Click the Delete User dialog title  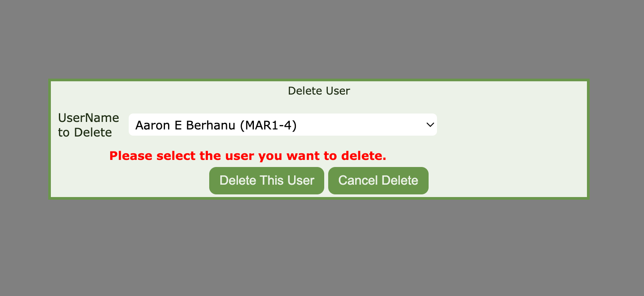(319, 91)
